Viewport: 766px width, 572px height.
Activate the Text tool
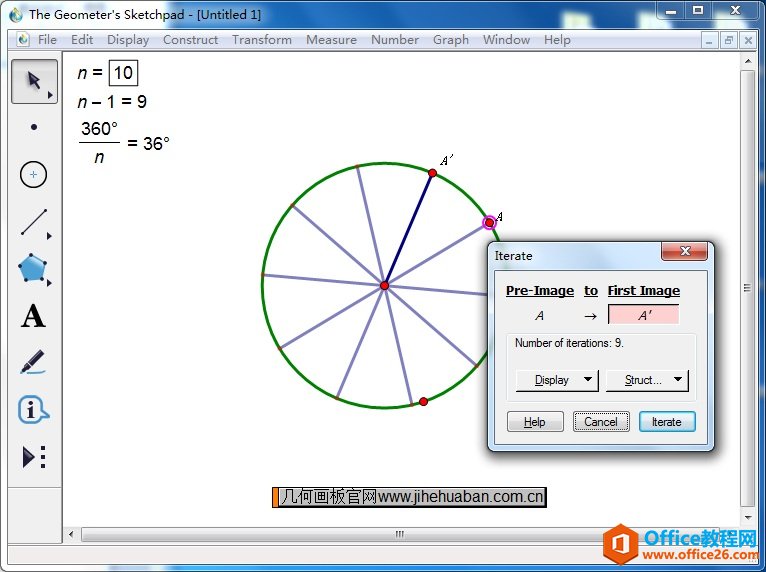click(33, 317)
